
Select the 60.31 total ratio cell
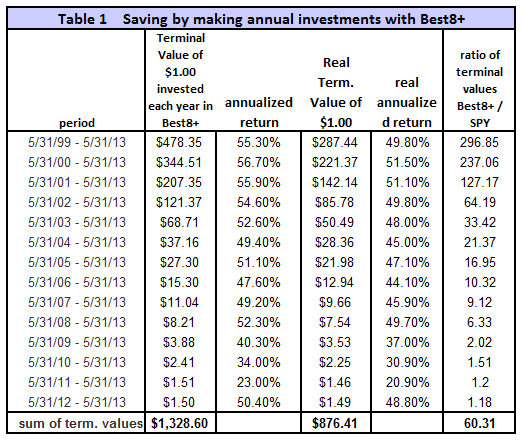pyautogui.click(x=480, y=424)
